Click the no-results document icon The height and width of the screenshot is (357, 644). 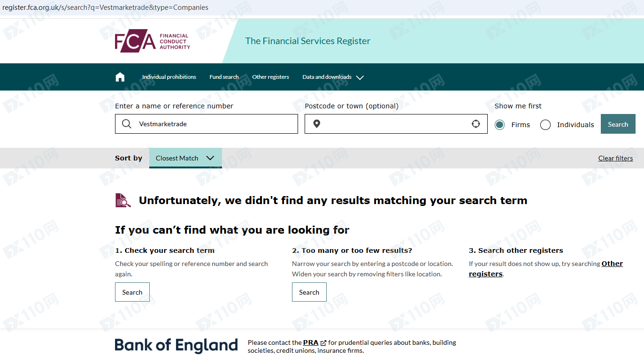click(123, 200)
